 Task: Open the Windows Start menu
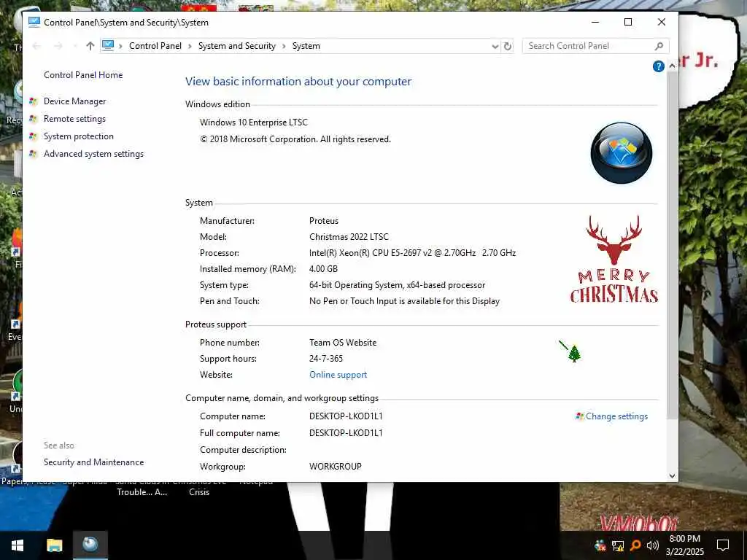[18, 545]
